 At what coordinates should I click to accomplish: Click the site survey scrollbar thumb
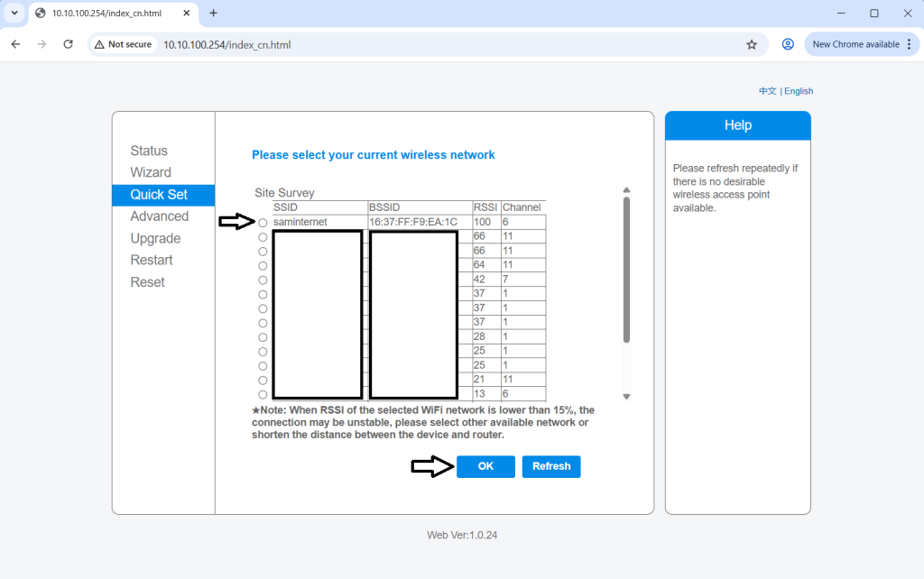click(x=626, y=271)
